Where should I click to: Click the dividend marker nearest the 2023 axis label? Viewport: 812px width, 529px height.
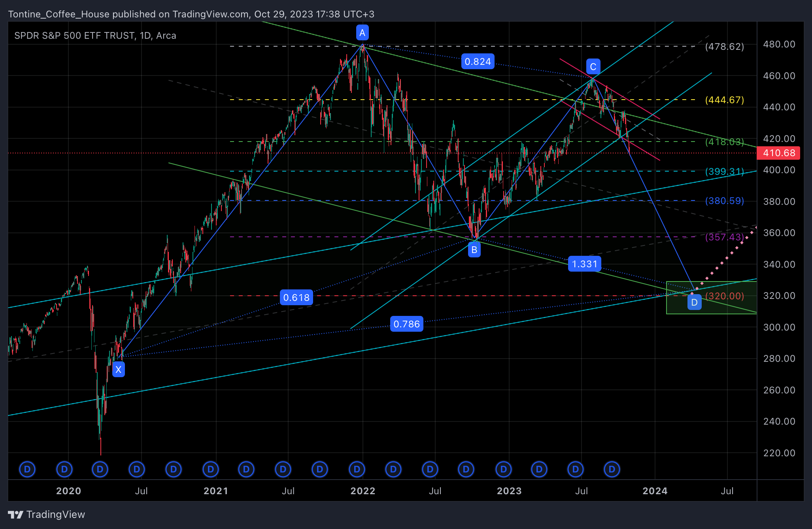[503, 469]
